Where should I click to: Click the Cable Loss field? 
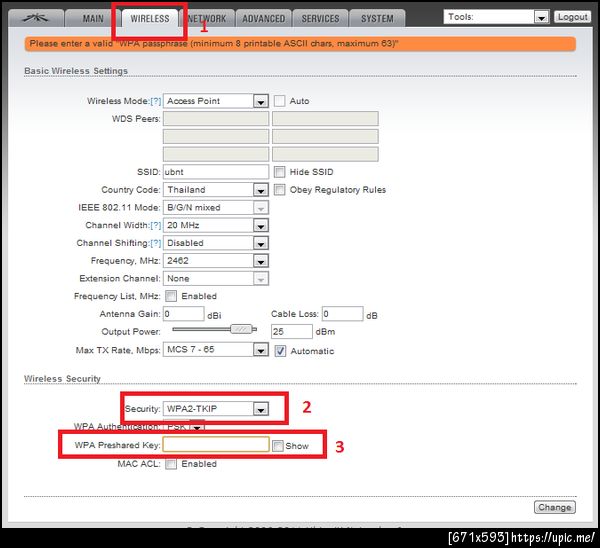(x=342, y=314)
